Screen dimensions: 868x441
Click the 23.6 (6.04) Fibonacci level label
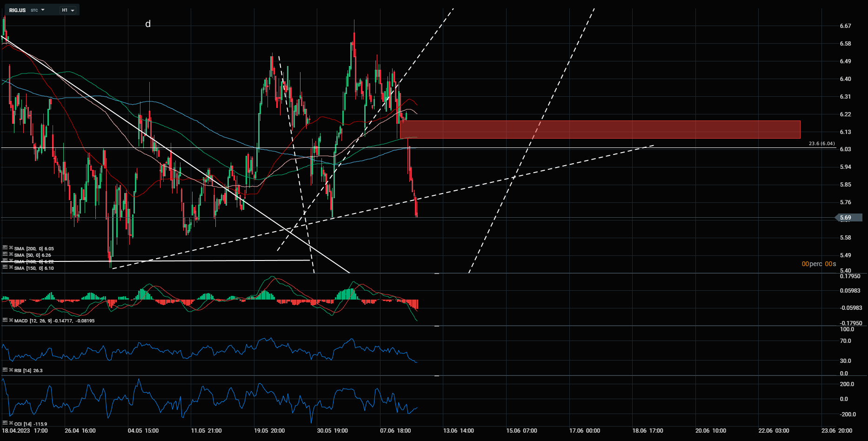[x=821, y=144]
